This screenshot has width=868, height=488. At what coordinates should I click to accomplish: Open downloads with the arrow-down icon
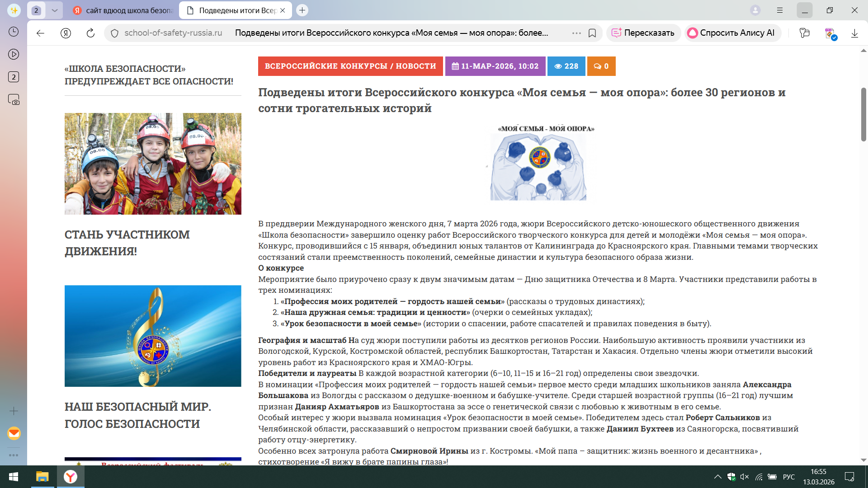pyautogui.click(x=854, y=33)
